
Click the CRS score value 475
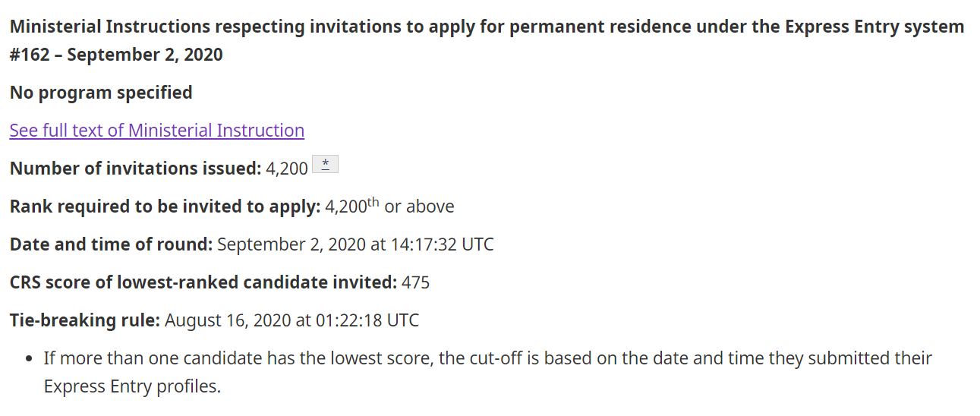pos(415,282)
